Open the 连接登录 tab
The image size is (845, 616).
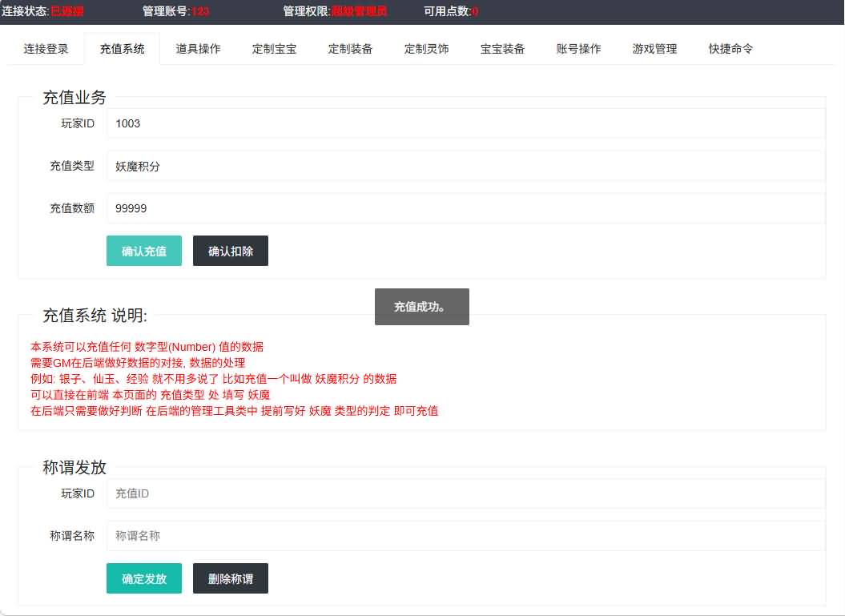click(46, 49)
